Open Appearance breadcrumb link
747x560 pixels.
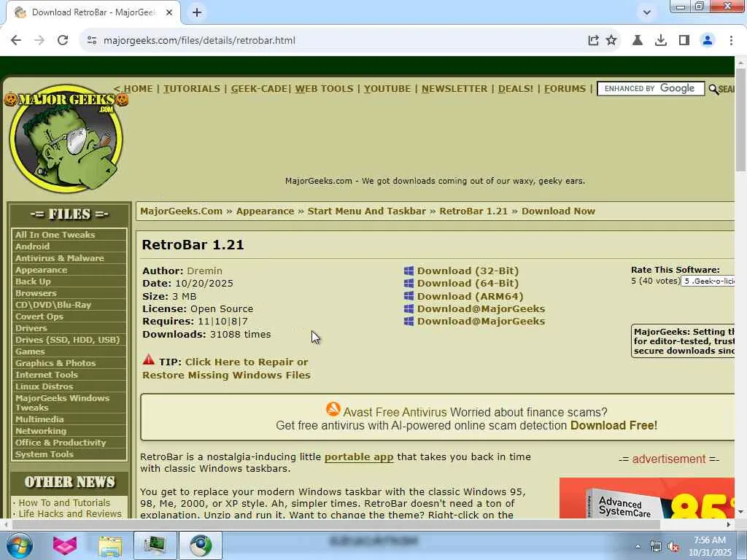(x=266, y=211)
